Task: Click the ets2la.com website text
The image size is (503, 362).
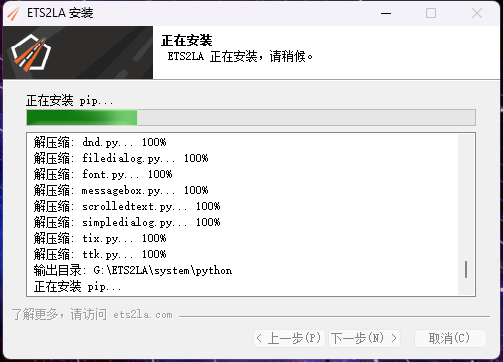Action: point(143,315)
